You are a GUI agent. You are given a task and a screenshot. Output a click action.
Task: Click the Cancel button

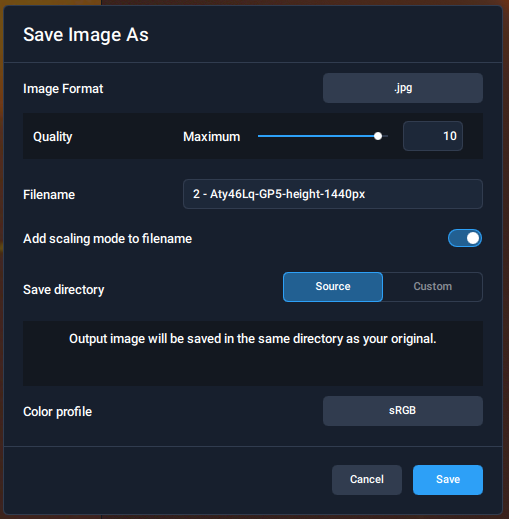pyautogui.click(x=367, y=480)
